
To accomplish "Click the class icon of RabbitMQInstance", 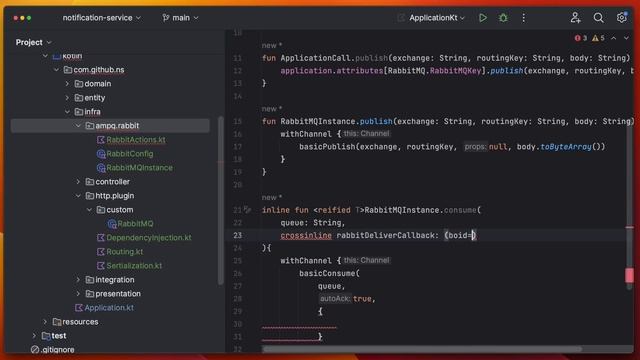I will [x=101, y=168].
